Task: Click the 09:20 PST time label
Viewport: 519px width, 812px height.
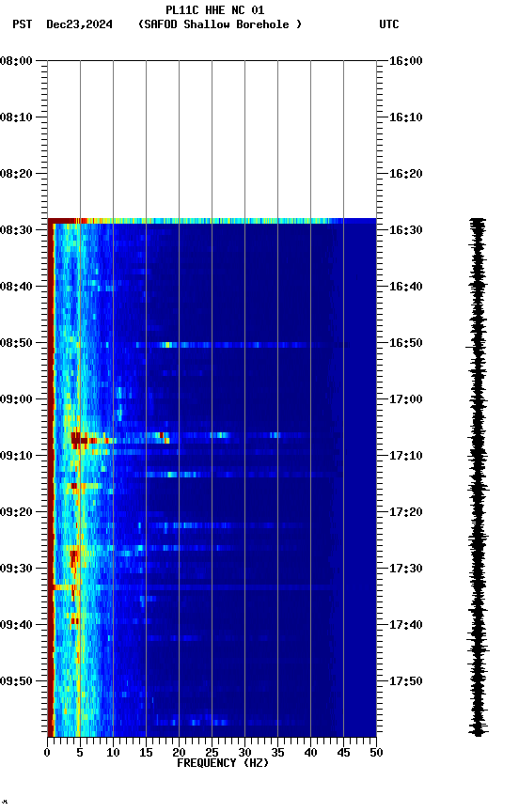Action: coord(16,512)
